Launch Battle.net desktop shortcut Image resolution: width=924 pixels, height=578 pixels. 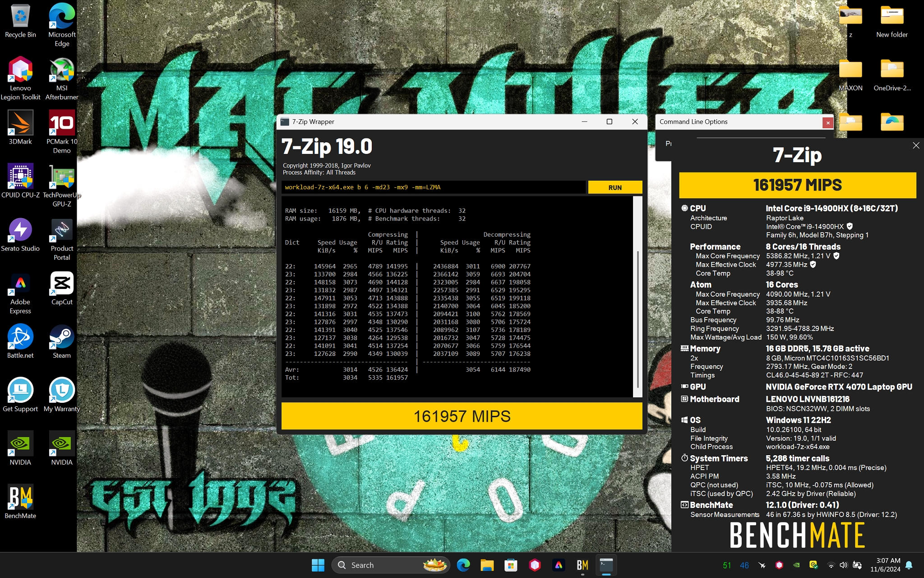click(20, 341)
